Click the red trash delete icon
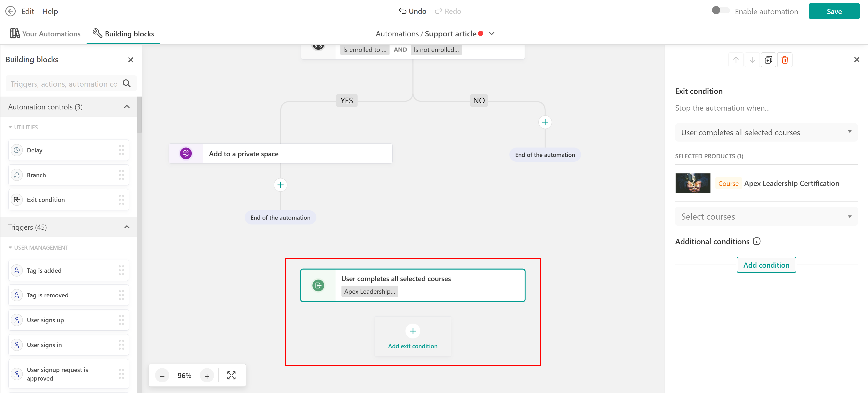The width and height of the screenshot is (868, 393). [784, 60]
